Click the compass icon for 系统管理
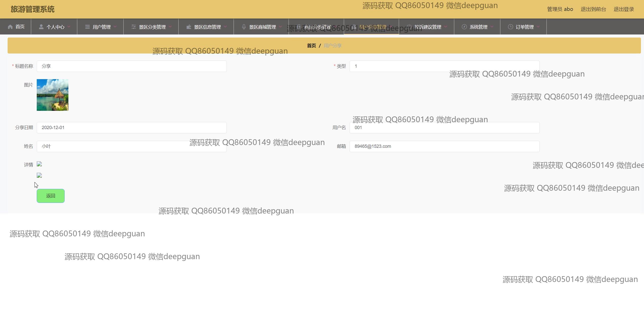This screenshot has height=318, width=644. point(464,27)
